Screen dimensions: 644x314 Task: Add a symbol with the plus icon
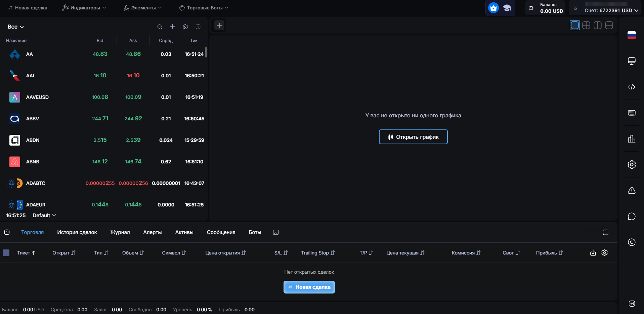click(x=172, y=27)
